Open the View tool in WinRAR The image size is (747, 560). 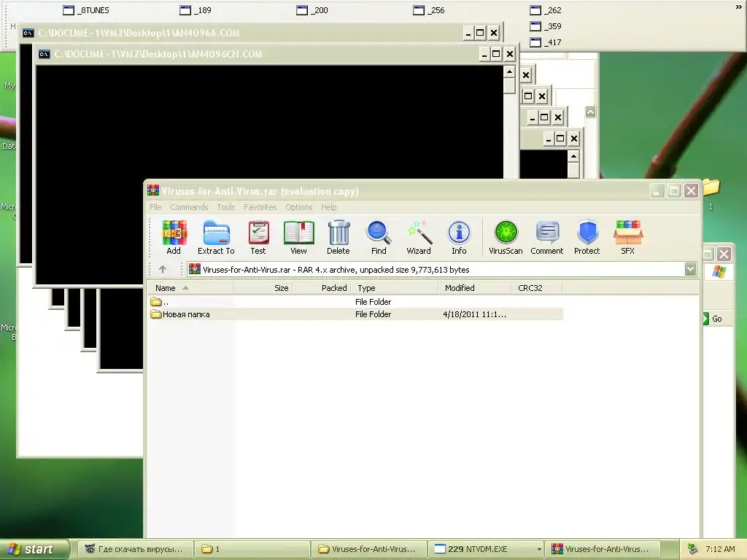tap(298, 237)
